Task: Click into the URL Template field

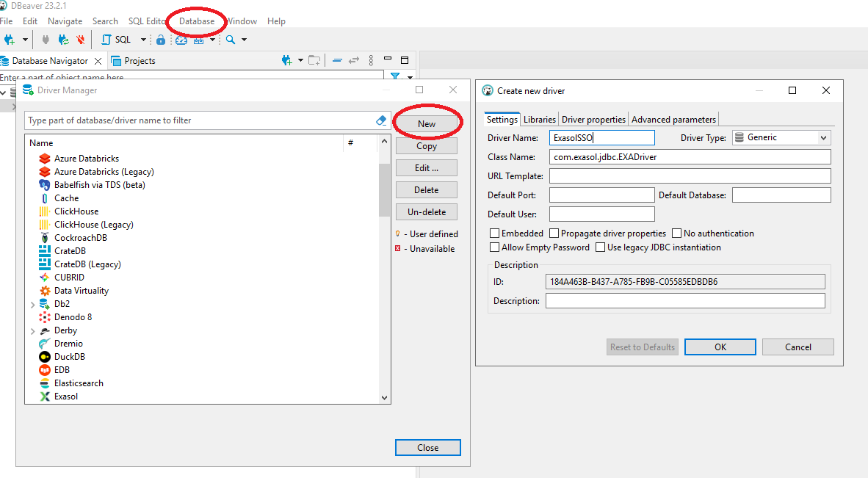Action: [690, 176]
